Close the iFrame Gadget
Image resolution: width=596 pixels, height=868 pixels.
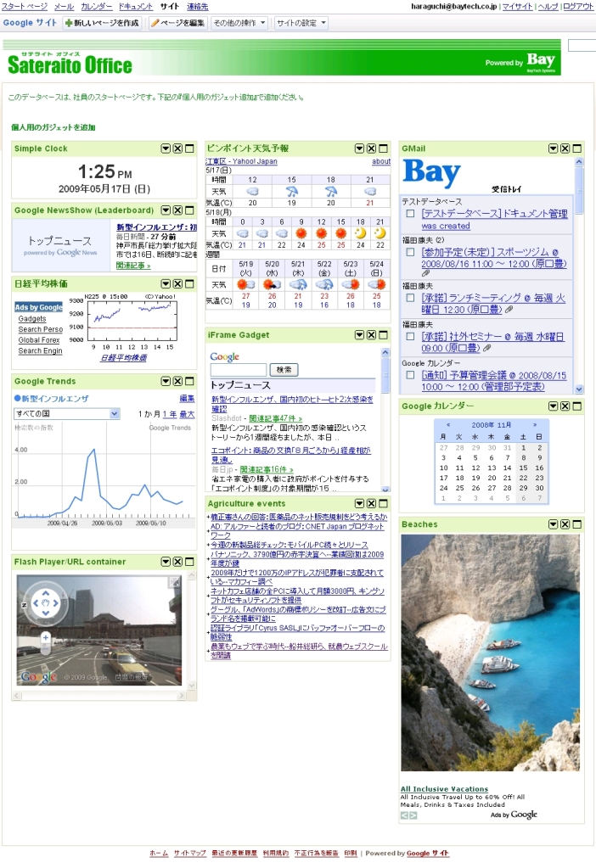371,335
